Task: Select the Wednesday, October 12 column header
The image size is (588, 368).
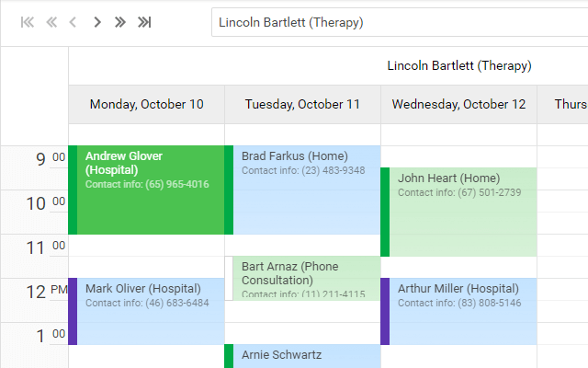Action: tap(458, 105)
